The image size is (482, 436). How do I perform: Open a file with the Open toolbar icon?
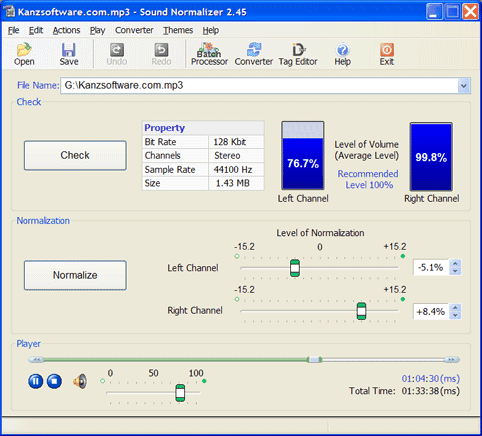point(24,54)
